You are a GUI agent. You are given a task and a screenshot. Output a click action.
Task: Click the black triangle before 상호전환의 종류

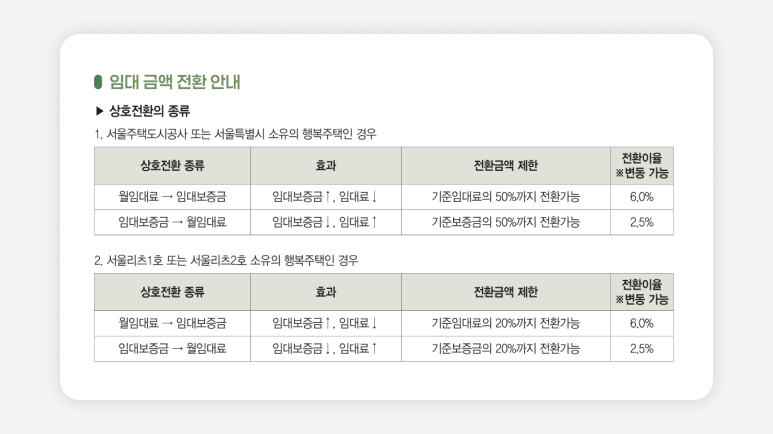100,111
